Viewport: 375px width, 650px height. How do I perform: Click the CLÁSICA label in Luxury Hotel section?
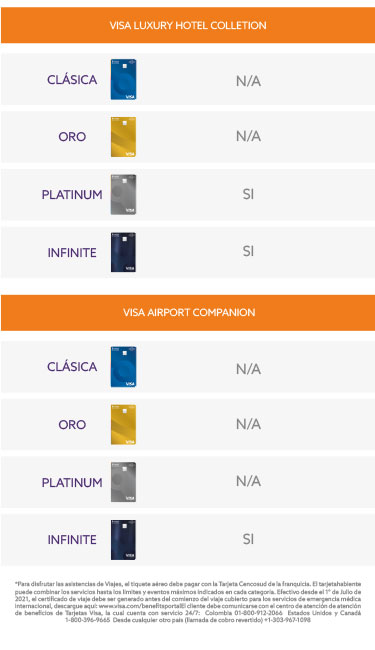click(72, 79)
